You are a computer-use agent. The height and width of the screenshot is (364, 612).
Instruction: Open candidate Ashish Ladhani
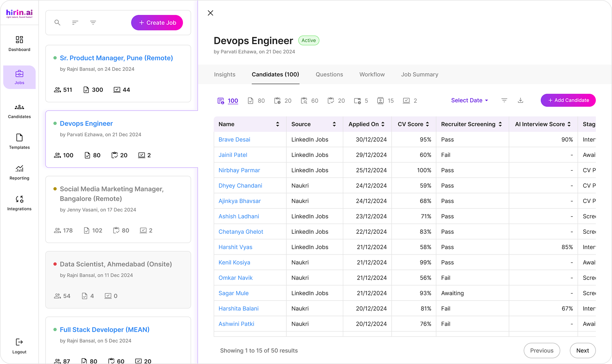click(239, 217)
